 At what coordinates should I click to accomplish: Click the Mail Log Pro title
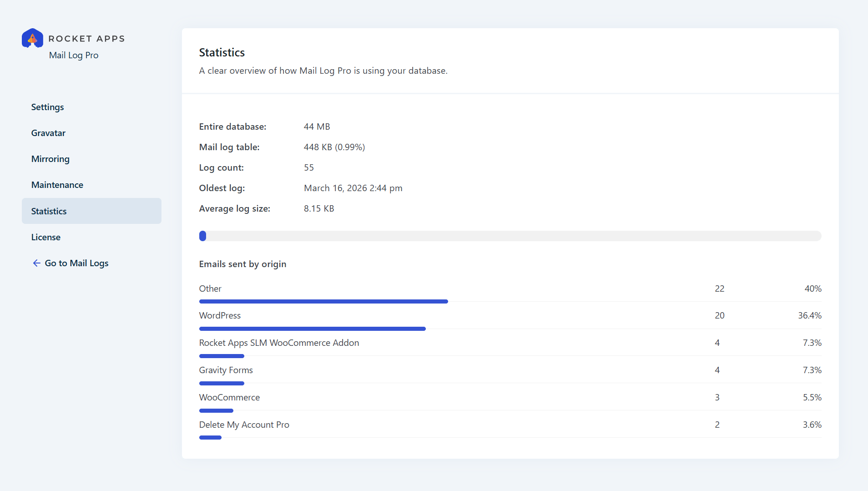tap(74, 55)
